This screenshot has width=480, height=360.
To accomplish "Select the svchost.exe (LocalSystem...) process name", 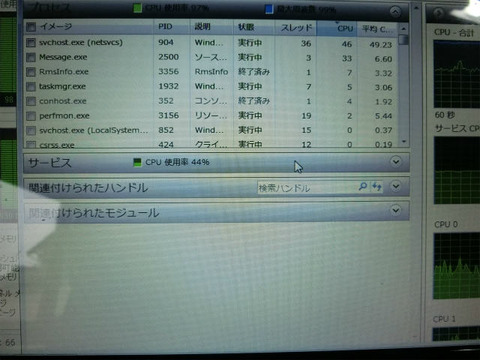I will [x=94, y=130].
